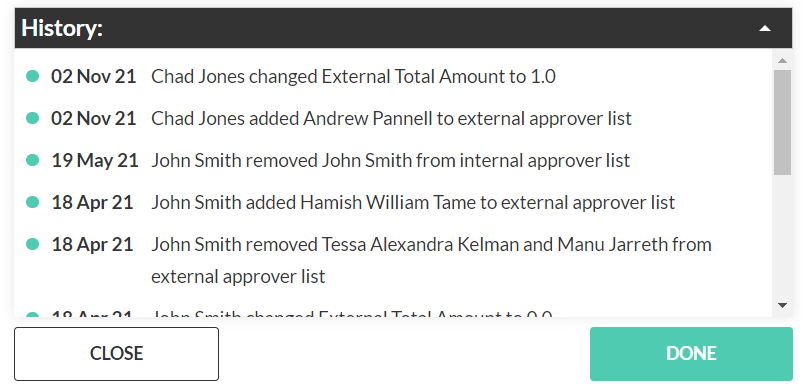Click the 19 May 21 date label
This screenshot has width=810, height=392.
pos(95,160)
